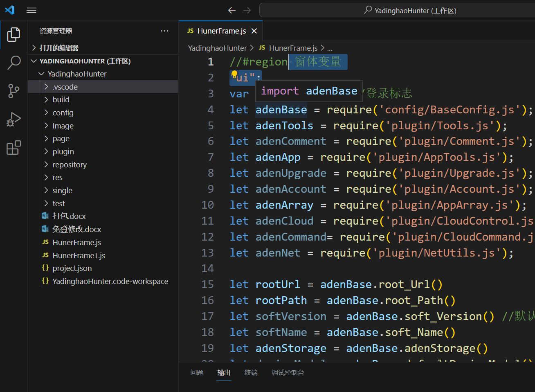This screenshot has width=535, height=392.
Task: Click the lightbulb quick-fix icon on line 2
Action: point(234,74)
